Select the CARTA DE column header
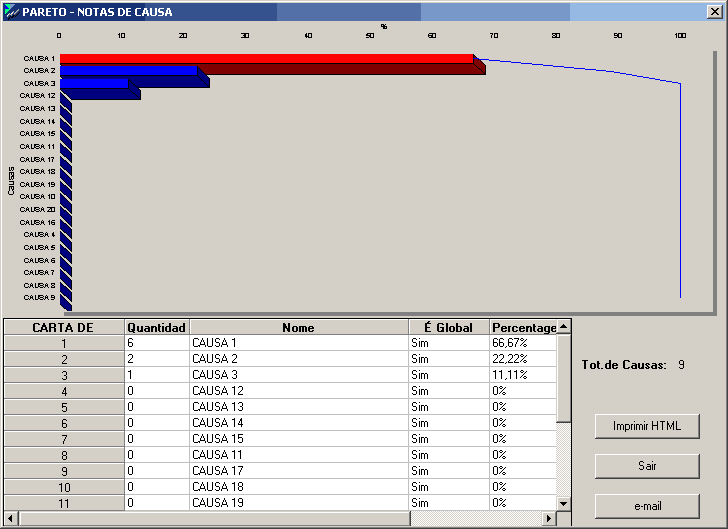 pyautogui.click(x=64, y=327)
